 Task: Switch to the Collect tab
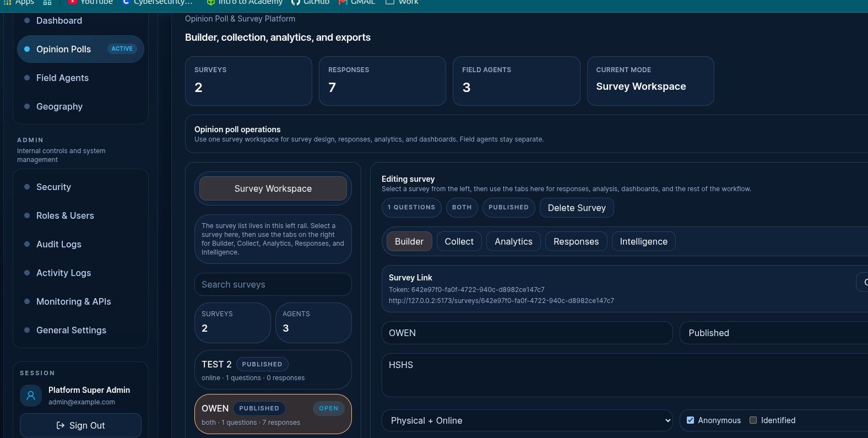coord(459,241)
